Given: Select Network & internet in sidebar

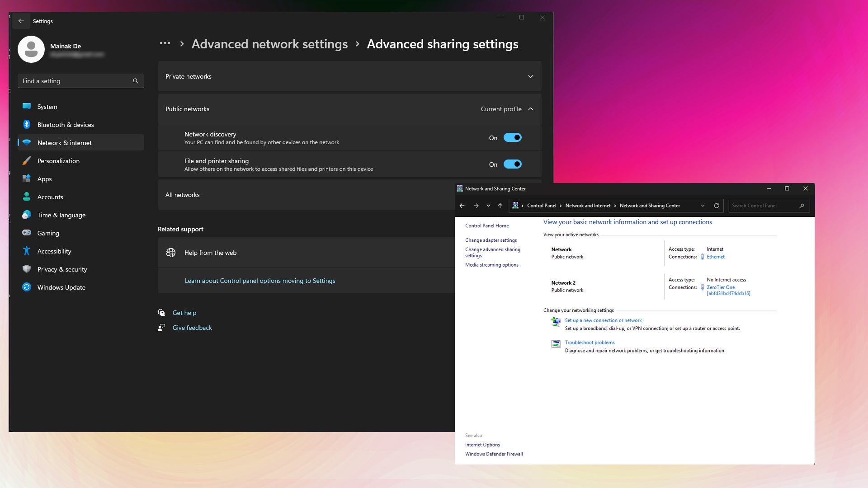Looking at the screenshot, I should click(x=81, y=143).
